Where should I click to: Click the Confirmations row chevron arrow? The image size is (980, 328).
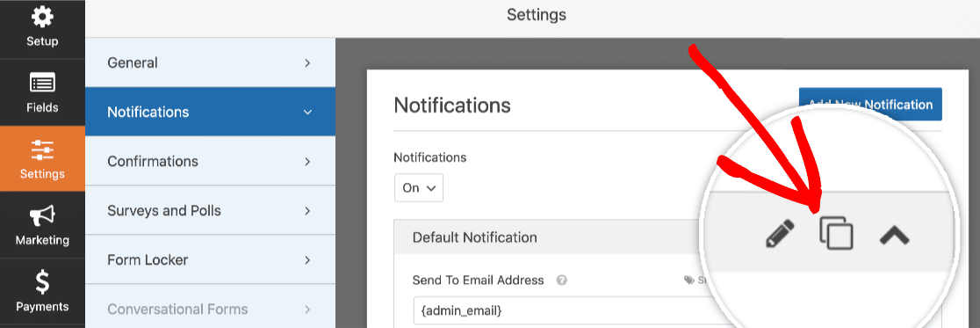306,162
